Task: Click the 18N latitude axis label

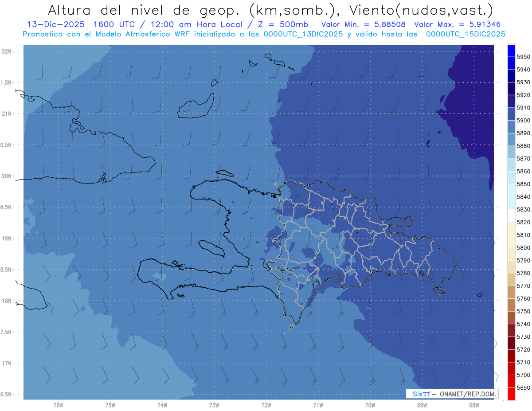Action: pyautogui.click(x=7, y=301)
